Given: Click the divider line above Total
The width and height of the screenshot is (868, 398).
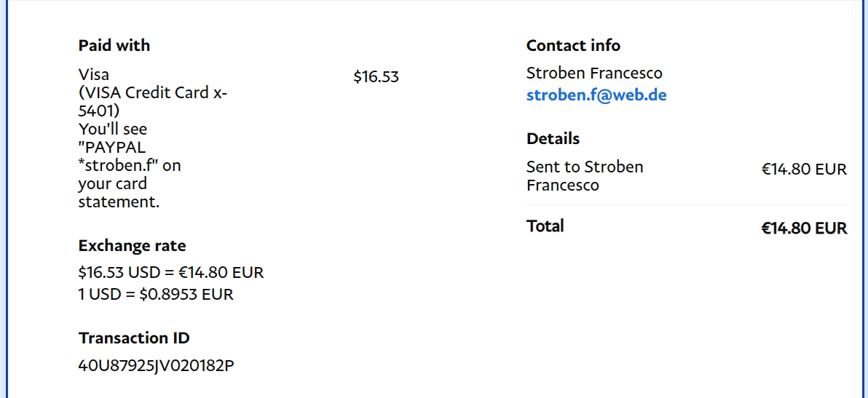Looking at the screenshot, I should coord(687,205).
